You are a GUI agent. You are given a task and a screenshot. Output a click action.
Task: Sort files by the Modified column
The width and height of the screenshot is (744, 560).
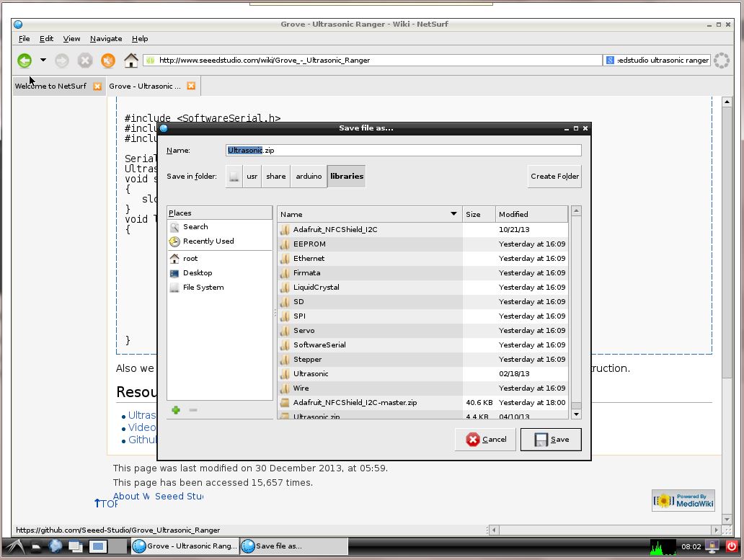tap(531, 214)
